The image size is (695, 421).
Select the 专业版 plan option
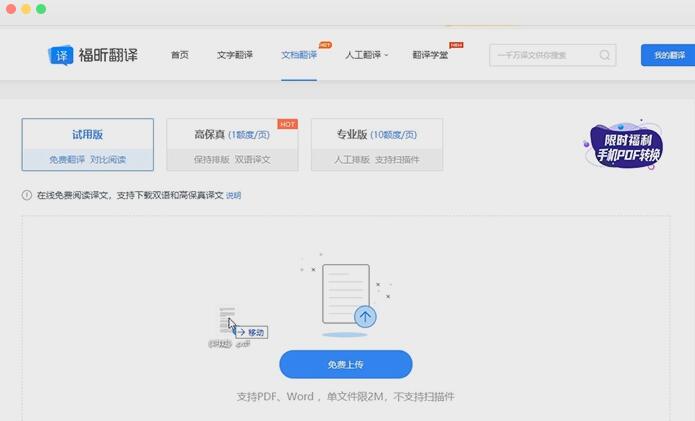376,144
